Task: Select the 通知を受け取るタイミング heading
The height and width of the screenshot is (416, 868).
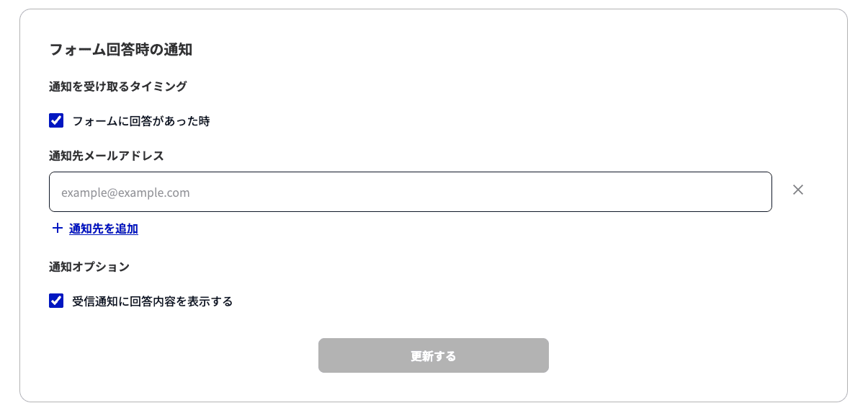Action: 118,87
